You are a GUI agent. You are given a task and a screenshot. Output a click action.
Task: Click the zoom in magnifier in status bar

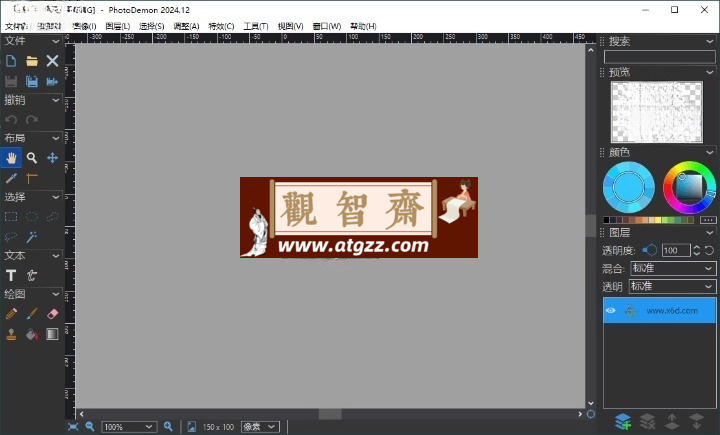[x=169, y=427]
